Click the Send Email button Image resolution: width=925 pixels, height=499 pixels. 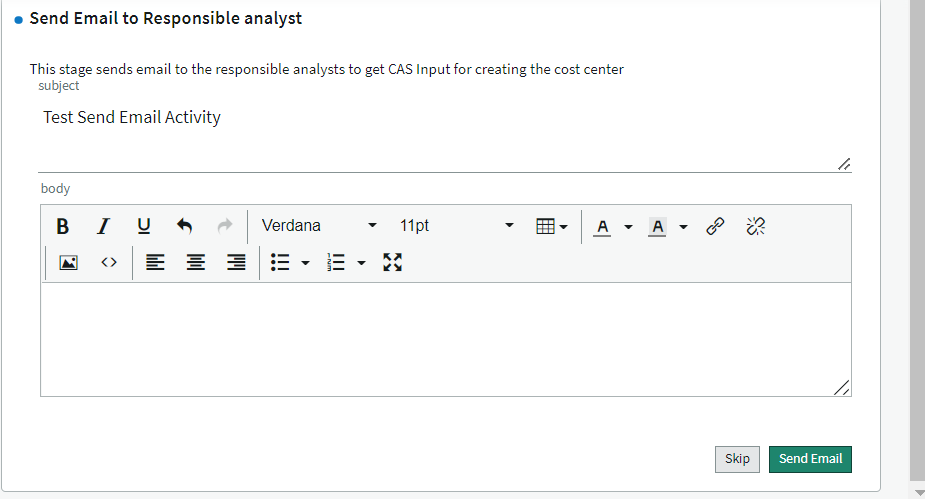tap(810, 459)
